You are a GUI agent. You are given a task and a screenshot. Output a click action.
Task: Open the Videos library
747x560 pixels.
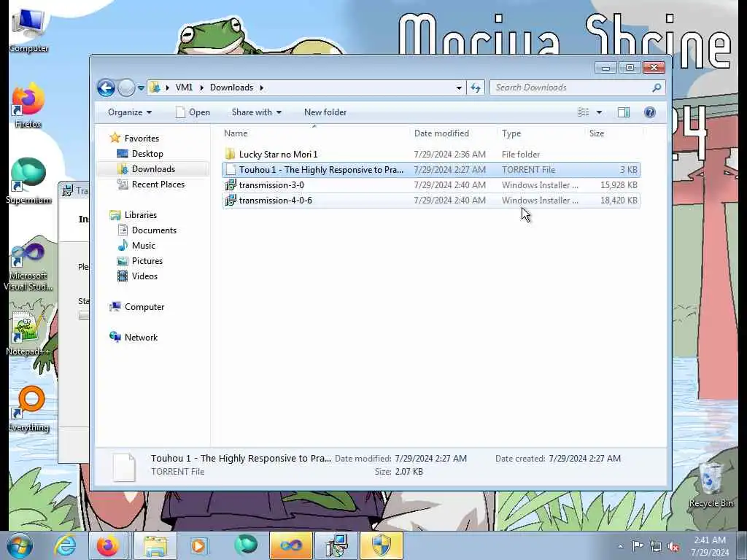pos(144,276)
